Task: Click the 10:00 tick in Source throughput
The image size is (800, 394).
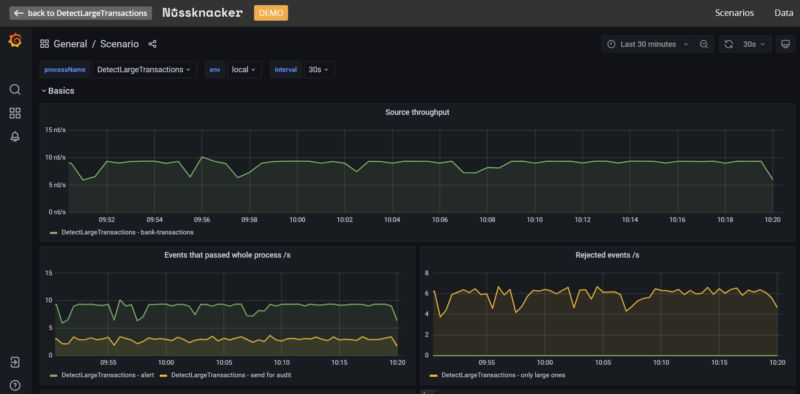Action: coord(297,219)
